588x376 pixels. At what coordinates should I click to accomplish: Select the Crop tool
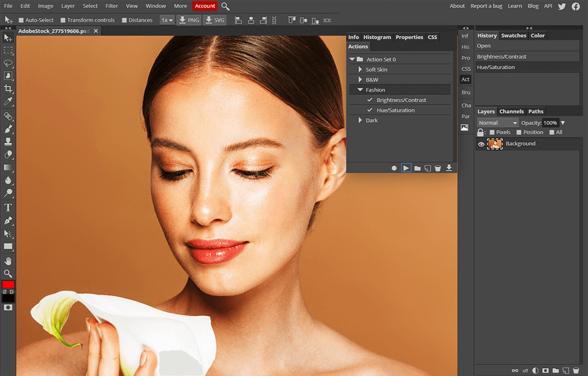8,88
